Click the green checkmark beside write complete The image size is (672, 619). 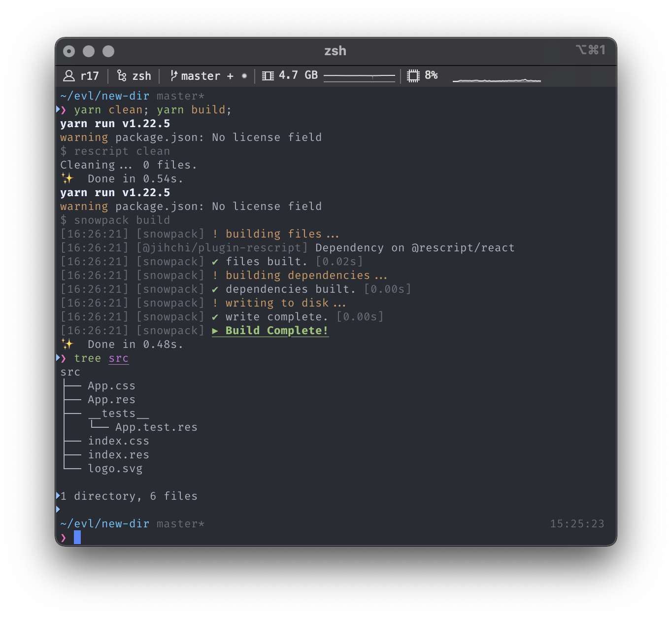(215, 317)
